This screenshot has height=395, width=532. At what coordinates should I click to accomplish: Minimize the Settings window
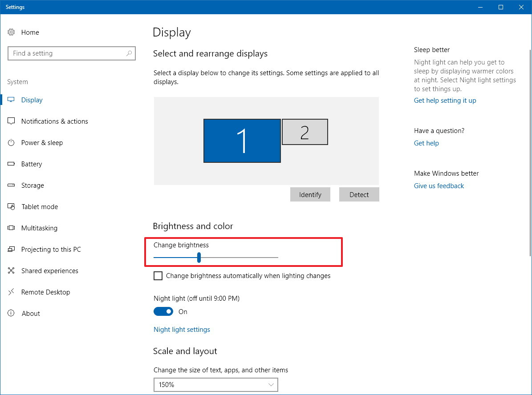click(x=480, y=7)
